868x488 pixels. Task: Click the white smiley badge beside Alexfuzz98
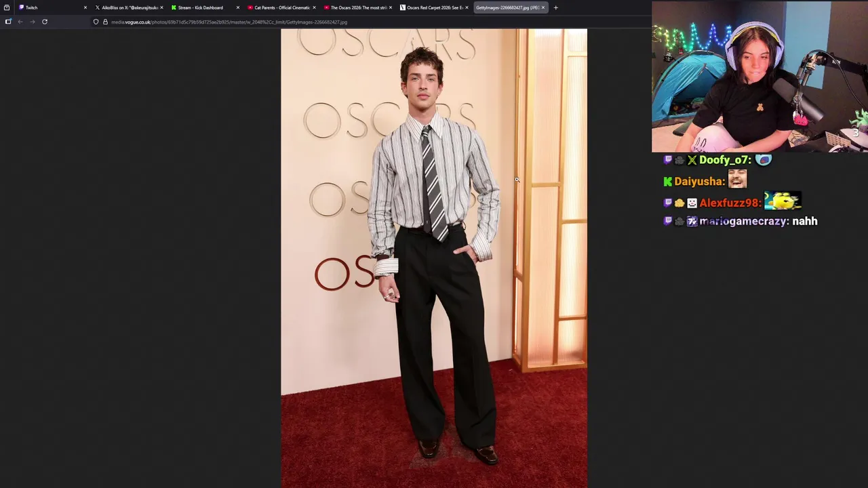(x=692, y=203)
